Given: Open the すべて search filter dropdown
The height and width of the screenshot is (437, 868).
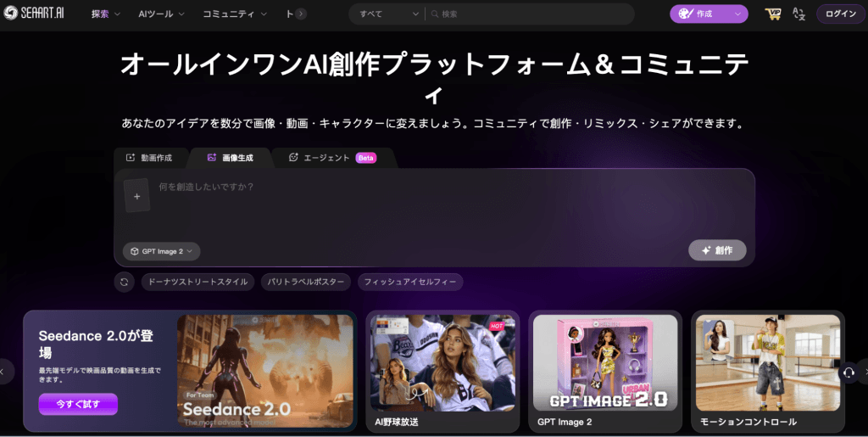Looking at the screenshot, I should point(389,14).
